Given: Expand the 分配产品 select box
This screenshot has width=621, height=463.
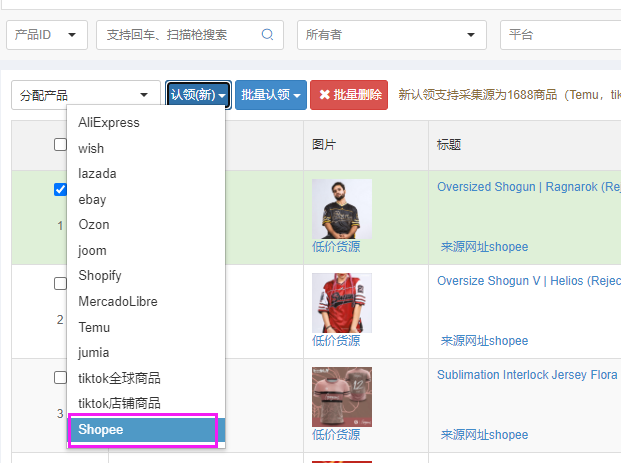Looking at the screenshot, I should [86, 95].
